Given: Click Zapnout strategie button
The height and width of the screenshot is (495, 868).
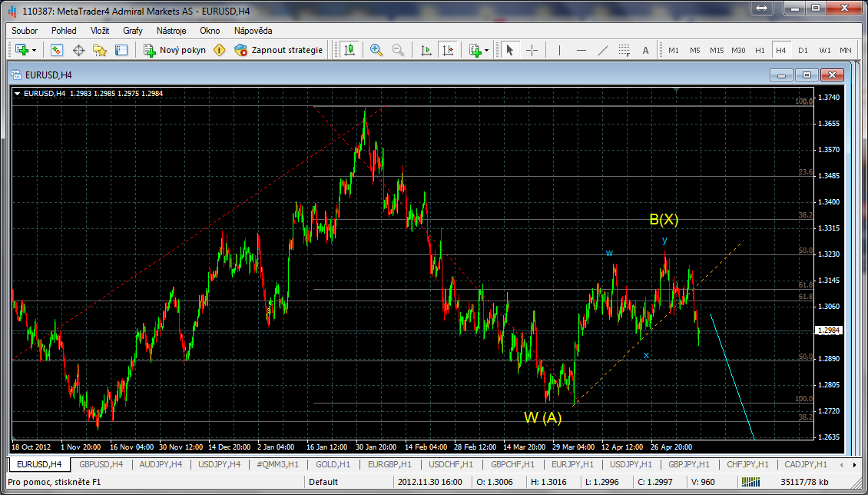Looking at the screenshot, I should (278, 50).
